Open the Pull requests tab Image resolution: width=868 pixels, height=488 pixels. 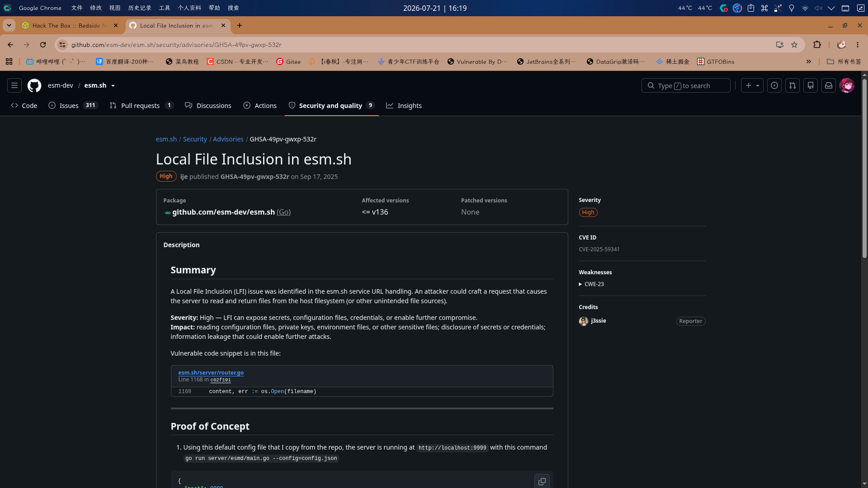tap(142, 105)
